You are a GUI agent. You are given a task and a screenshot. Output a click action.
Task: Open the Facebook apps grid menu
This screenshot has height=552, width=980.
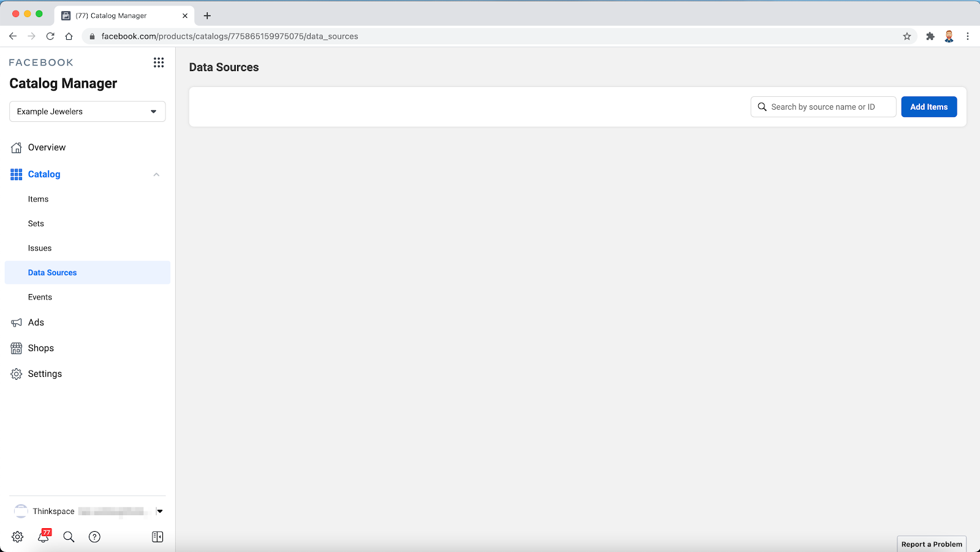[159, 62]
